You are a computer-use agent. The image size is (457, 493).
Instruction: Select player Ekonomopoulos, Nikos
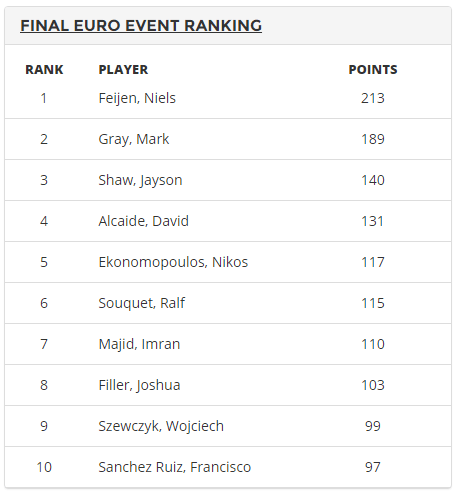point(173,262)
